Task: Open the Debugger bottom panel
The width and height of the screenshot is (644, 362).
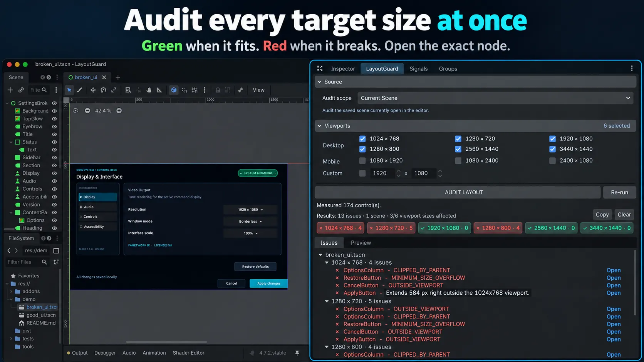Action: tap(105, 353)
